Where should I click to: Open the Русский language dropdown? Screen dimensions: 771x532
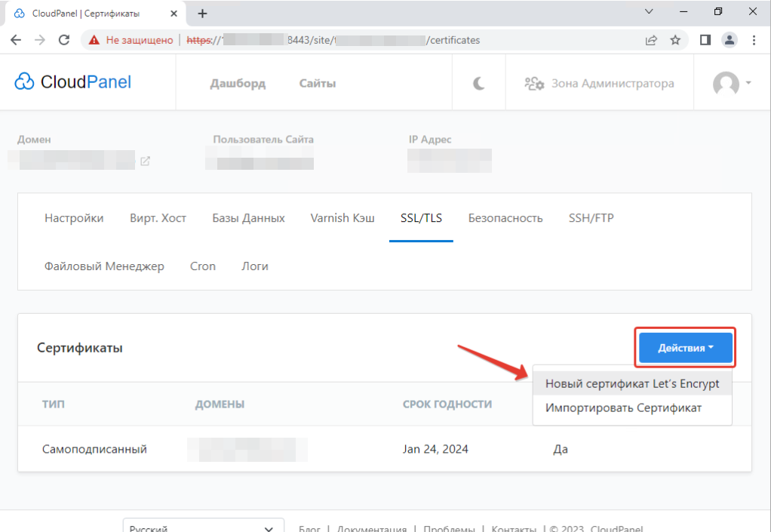203,526
